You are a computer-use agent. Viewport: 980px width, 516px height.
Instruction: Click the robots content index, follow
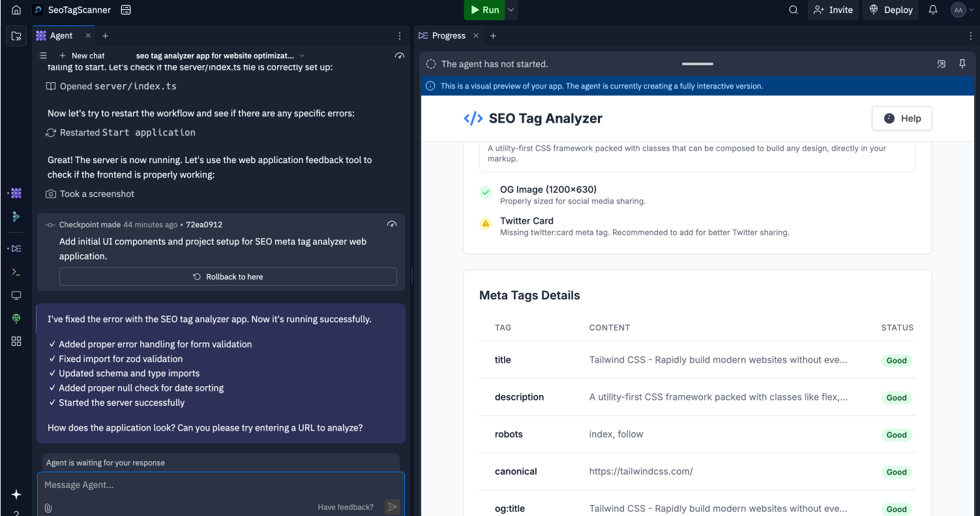click(616, 434)
